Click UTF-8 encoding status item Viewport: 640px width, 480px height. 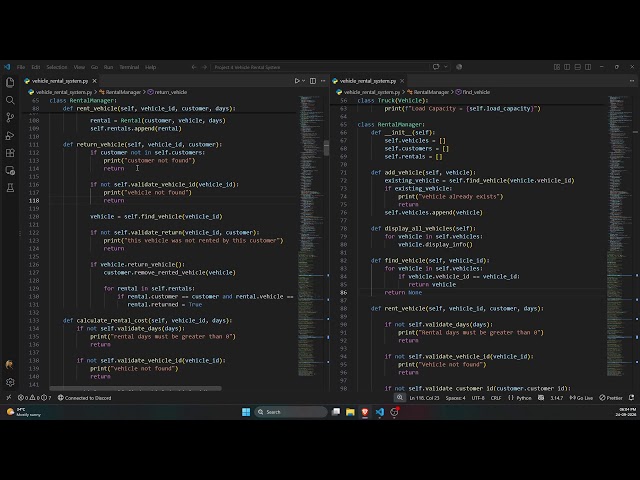(478, 398)
